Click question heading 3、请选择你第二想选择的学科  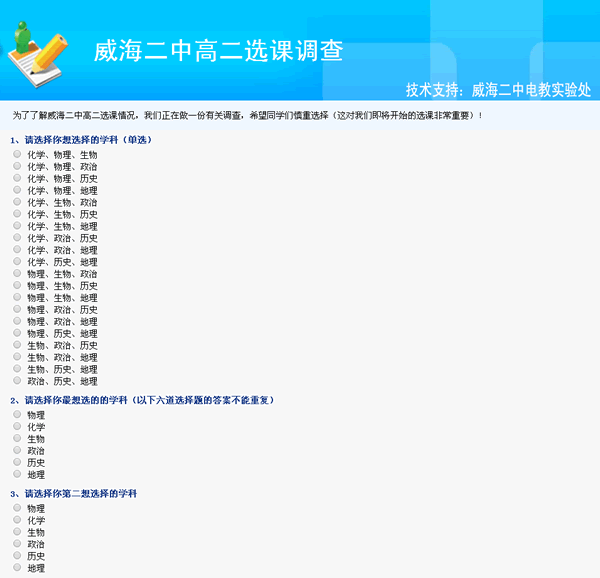pyautogui.click(x=73, y=493)
